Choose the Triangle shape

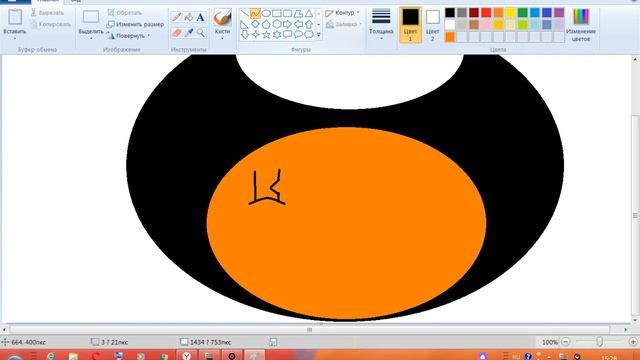(309, 13)
